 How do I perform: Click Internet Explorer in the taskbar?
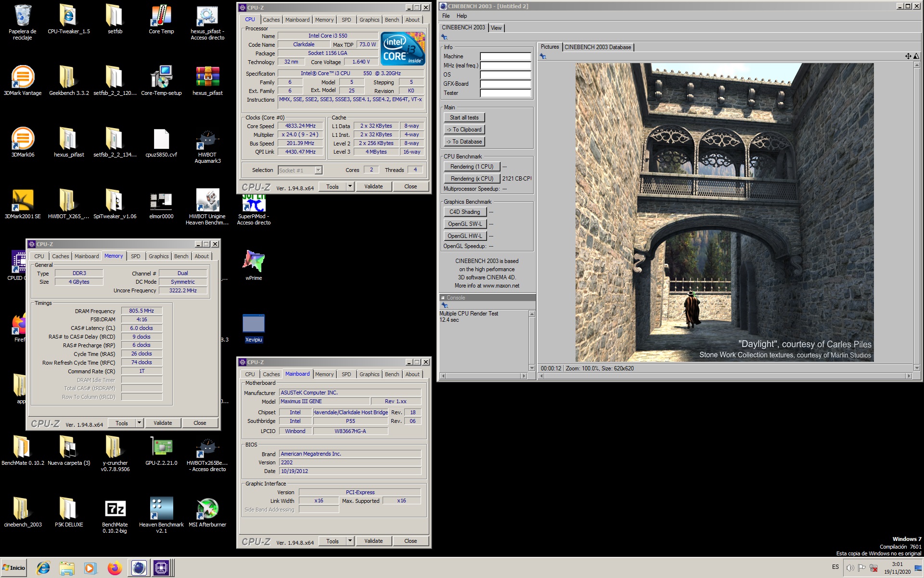pos(43,568)
